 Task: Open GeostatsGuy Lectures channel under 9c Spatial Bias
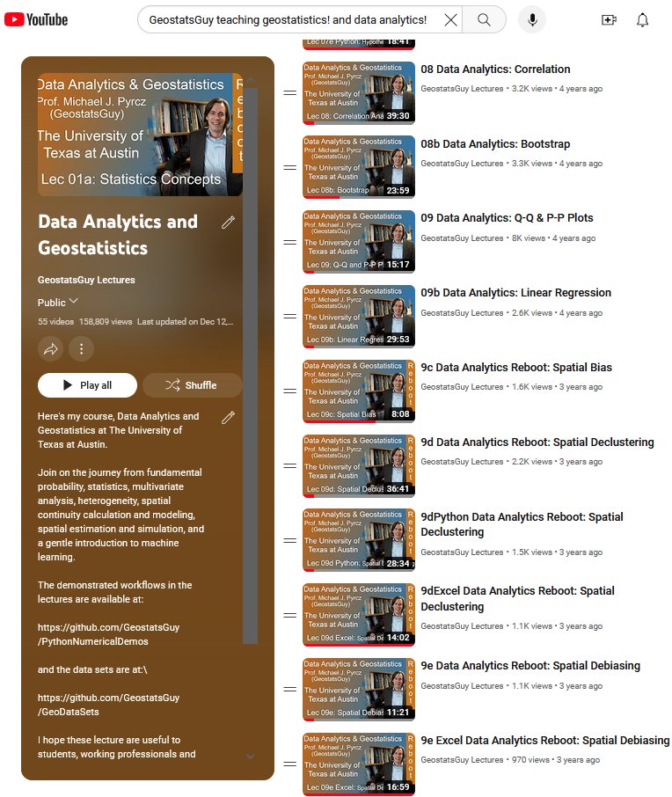pyautogui.click(x=462, y=387)
